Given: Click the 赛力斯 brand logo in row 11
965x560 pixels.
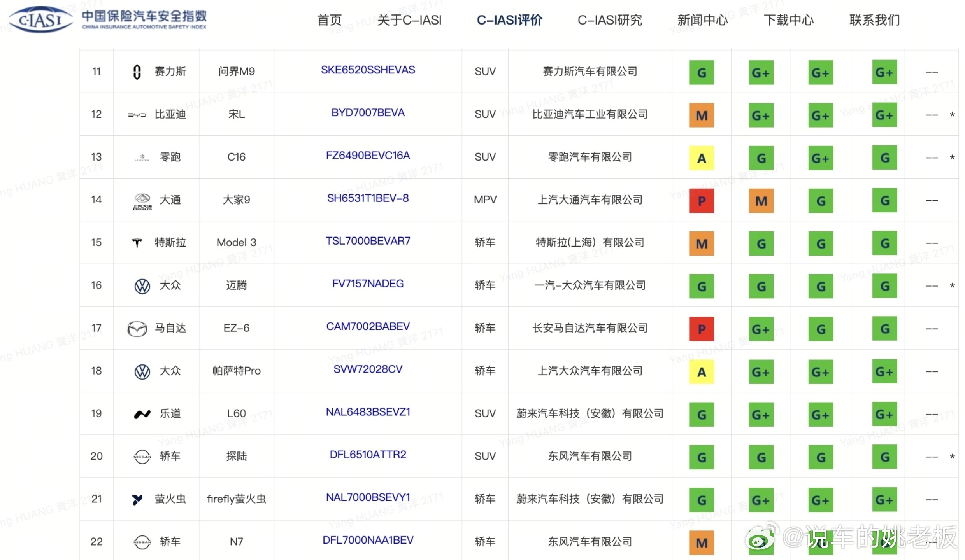Looking at the screenshot, I should click(x=137, y=72).
